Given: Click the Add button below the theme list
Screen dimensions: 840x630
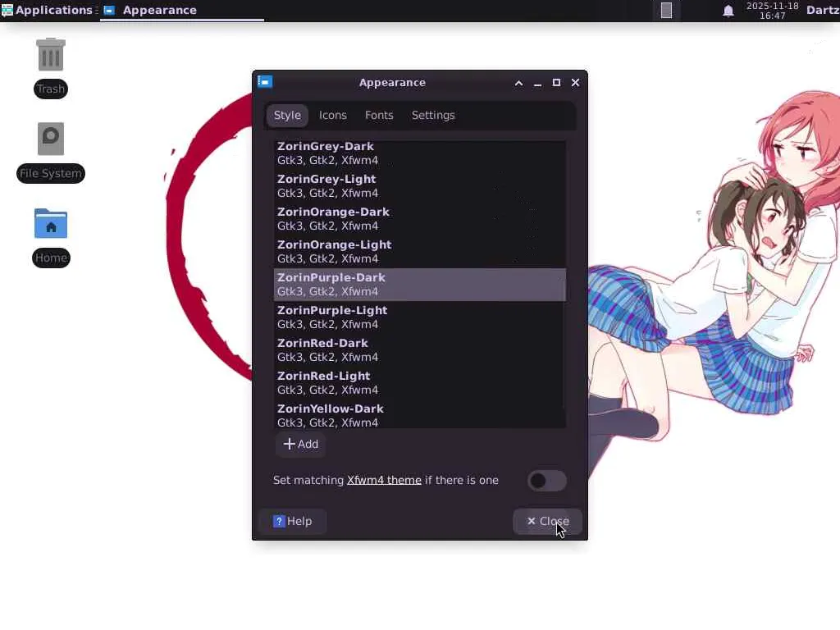Looking at the screenshot, I should point(300,444).
